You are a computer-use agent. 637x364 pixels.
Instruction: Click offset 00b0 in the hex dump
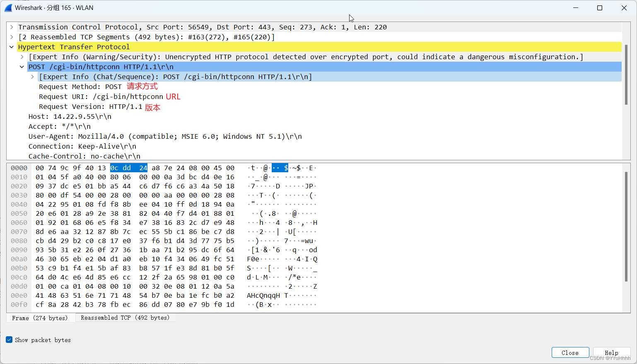(19, 268)
